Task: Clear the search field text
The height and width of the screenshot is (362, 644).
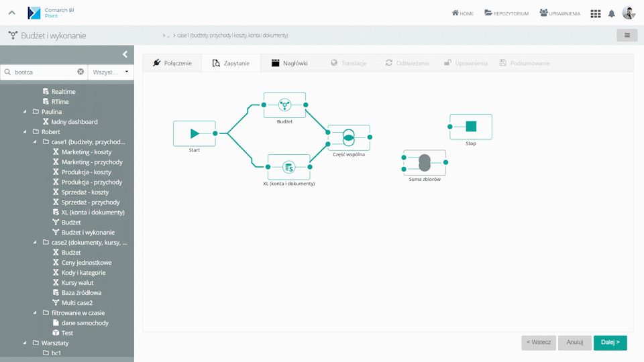Action: click(x=80, y=72)
